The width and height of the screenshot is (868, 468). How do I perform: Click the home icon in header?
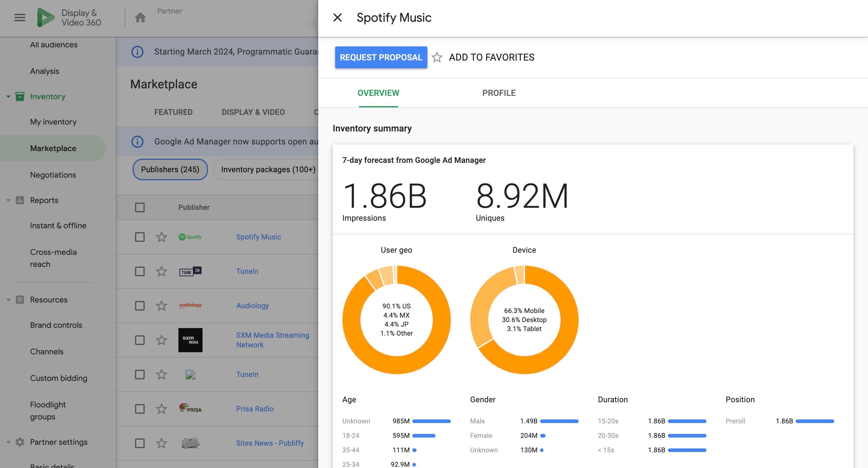point(140,17)
